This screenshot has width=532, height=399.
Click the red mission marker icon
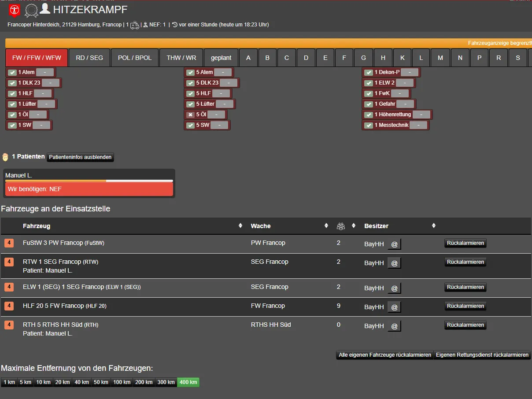(15, 10)
